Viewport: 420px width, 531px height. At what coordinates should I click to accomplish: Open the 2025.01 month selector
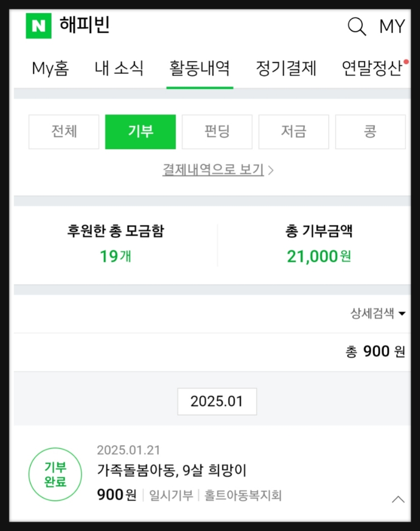coord(217,401)
